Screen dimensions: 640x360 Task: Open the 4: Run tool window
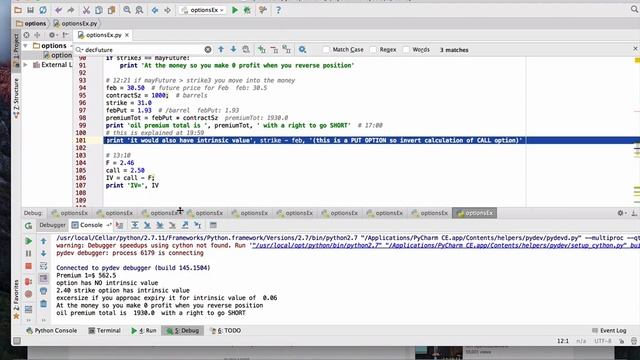144,330
